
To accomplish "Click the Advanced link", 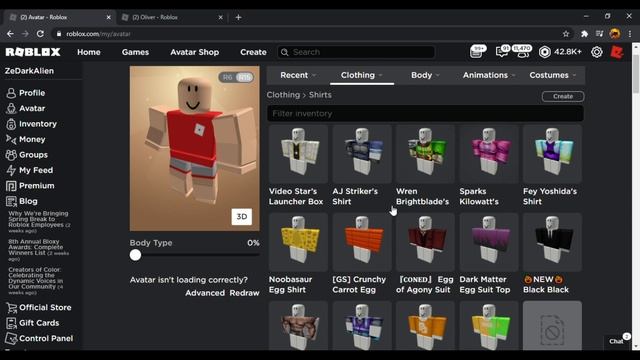I will click(x=205, y=293).
